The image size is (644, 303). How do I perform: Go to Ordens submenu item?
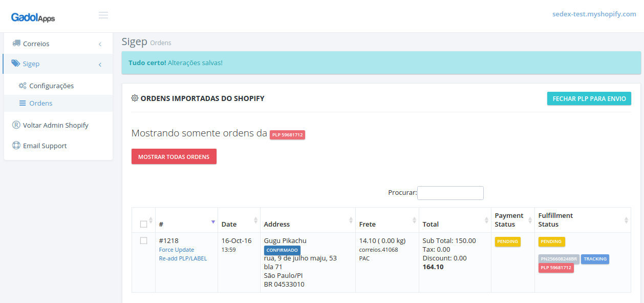58,103
